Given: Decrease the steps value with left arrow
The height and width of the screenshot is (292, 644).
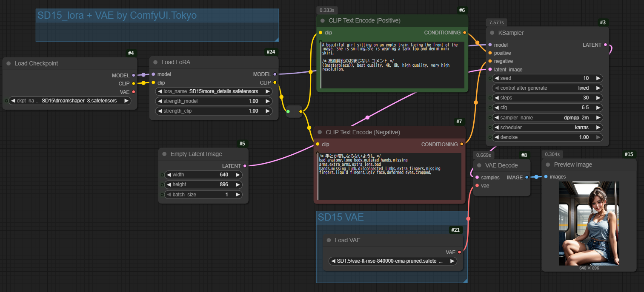Looking at the screenshot, I should (x=497, y=98).
